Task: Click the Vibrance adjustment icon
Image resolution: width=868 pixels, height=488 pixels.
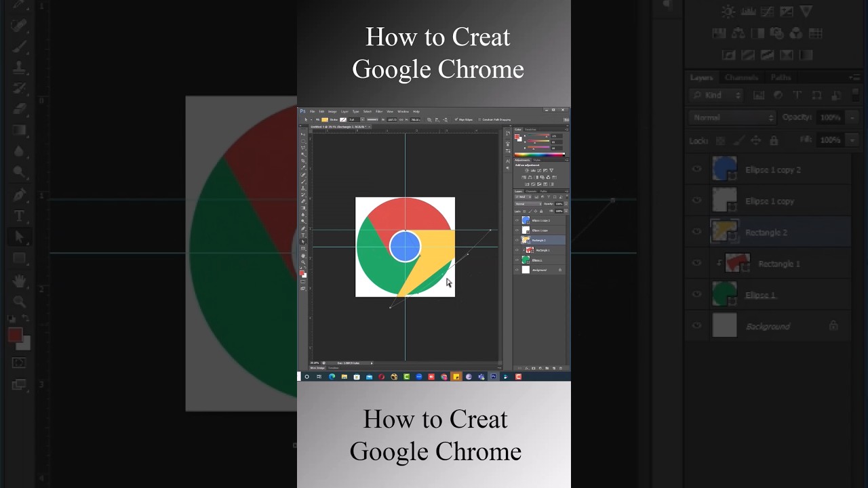Action: (551, 170)
